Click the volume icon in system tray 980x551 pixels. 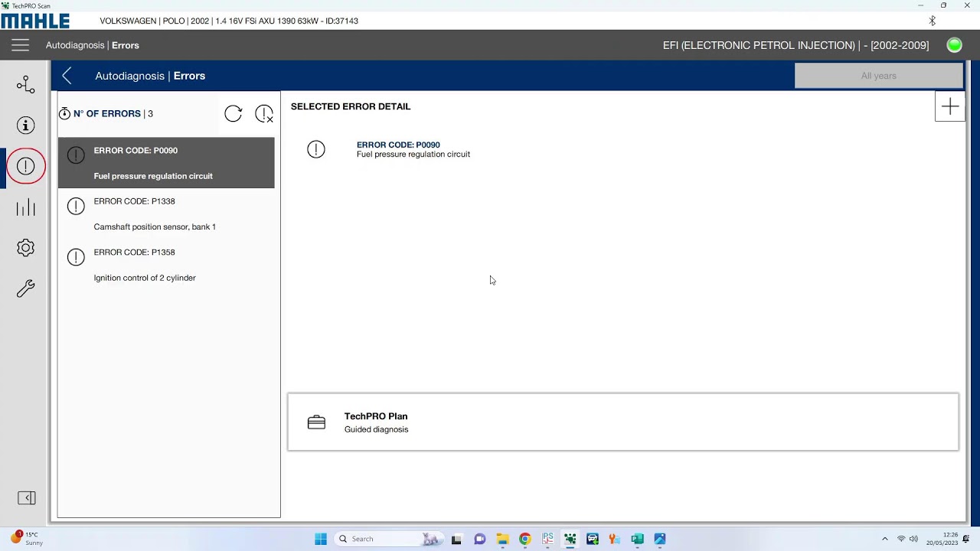point(913,539)
